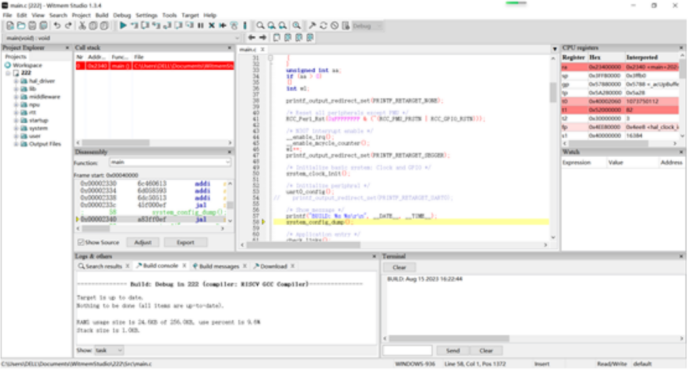Close the Watch panel
This screenshot has height=371, width=689.
pos(682,152)
